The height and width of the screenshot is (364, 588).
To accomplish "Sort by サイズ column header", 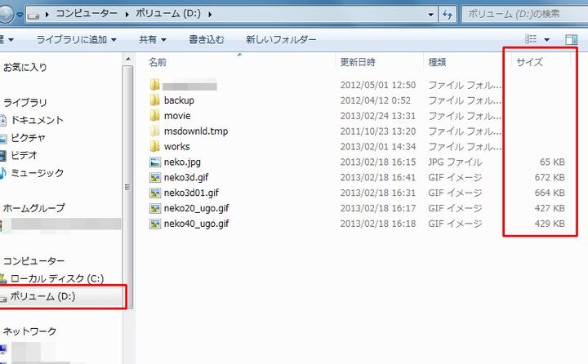I will click(529, 62).
